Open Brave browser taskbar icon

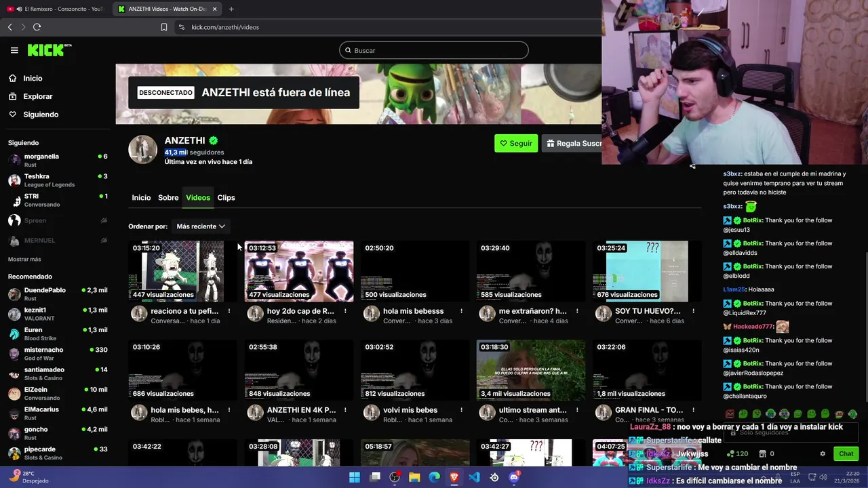(454, 477)
